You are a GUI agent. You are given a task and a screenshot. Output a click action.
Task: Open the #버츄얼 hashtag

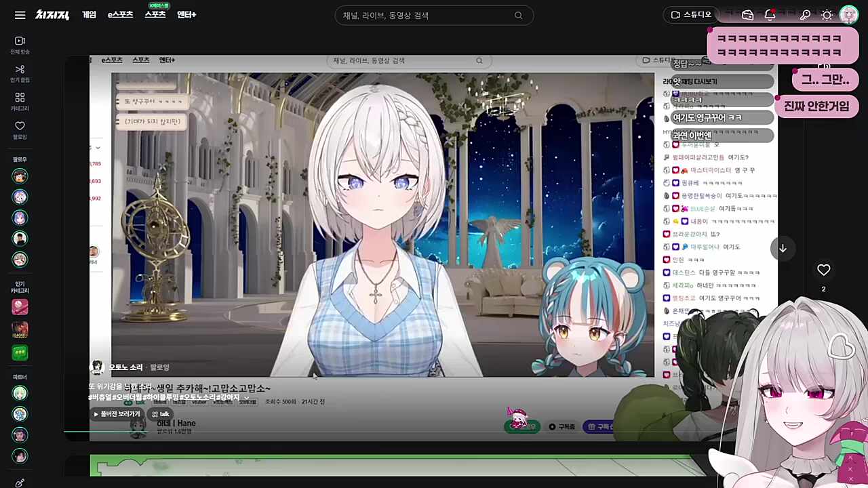[100, 398]
